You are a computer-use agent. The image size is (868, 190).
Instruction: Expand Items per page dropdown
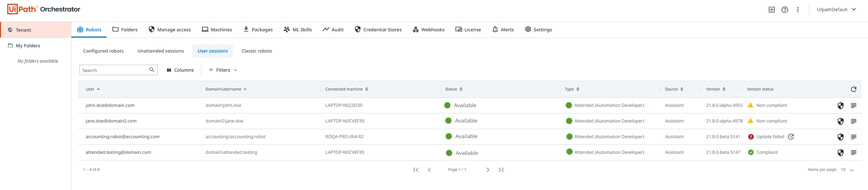[847, 170]
